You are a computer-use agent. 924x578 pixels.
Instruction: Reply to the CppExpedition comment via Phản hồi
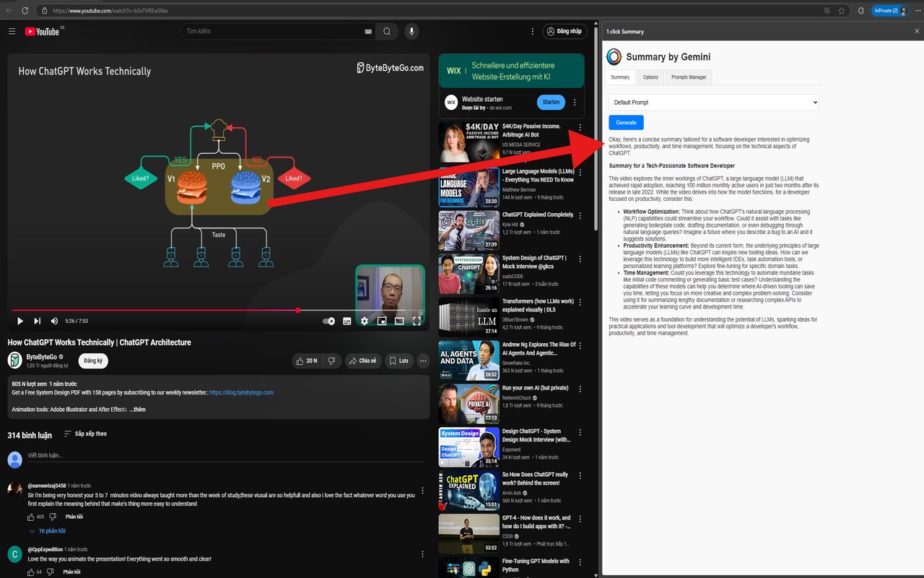(71, 572)
